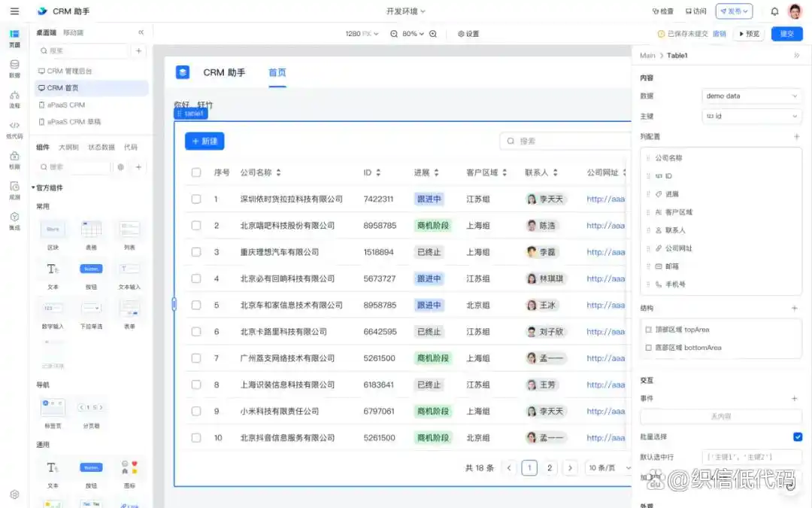812x508 pixels.
Task: Select the 文本输入 component
Action: tap(129, 270)
